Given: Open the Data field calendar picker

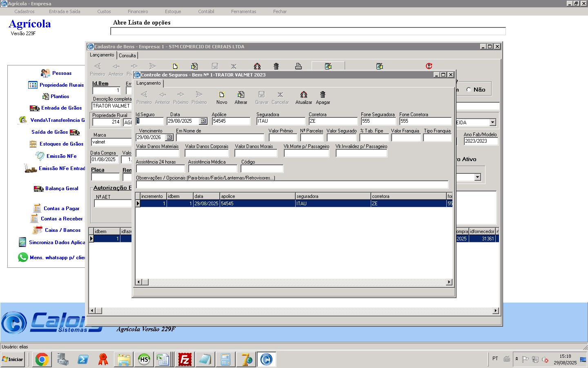Looking at the screenshot, I should pyautogui.click(x=203, y=121).
